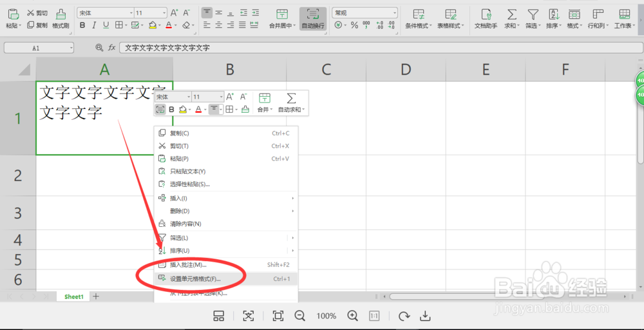Toggle Auto Wrap (自动换行) in ribbon
This screenshot has width=644, height=330.
click(313, 19)
